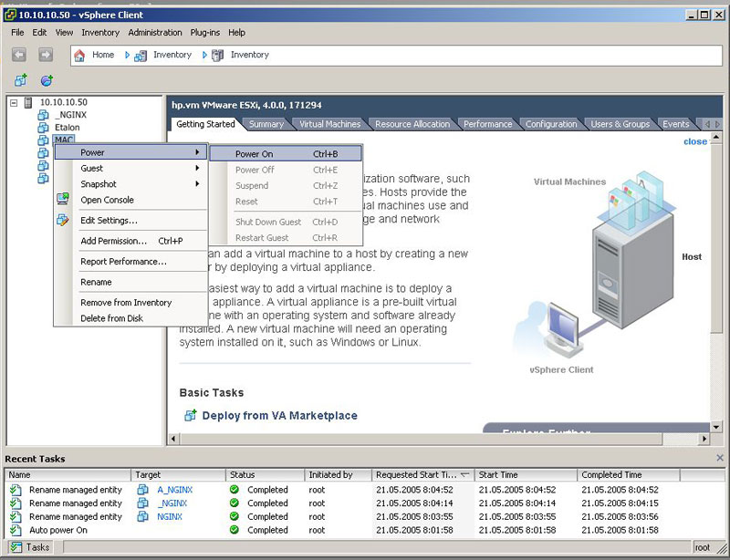Click the new virtual machine toolbar icon
730x560 pixels.
click(x=20, y=80)
